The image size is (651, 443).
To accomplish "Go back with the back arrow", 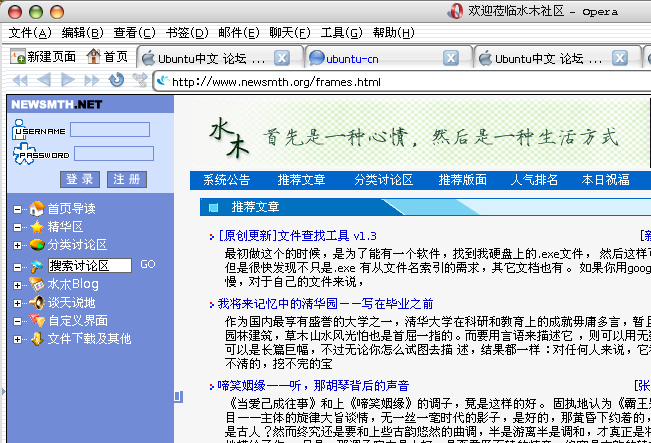I will (x=44, y=79).
